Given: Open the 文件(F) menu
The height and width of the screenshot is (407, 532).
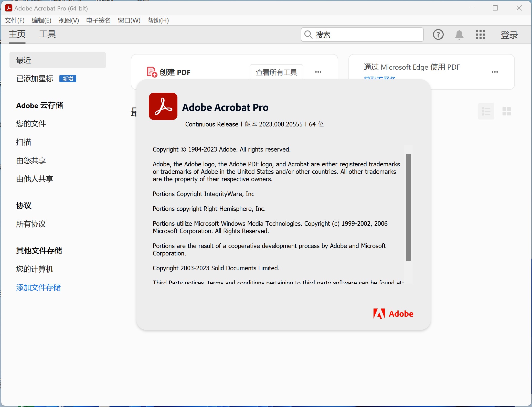Looking at the screenshot, I should (x=15, y=20).
